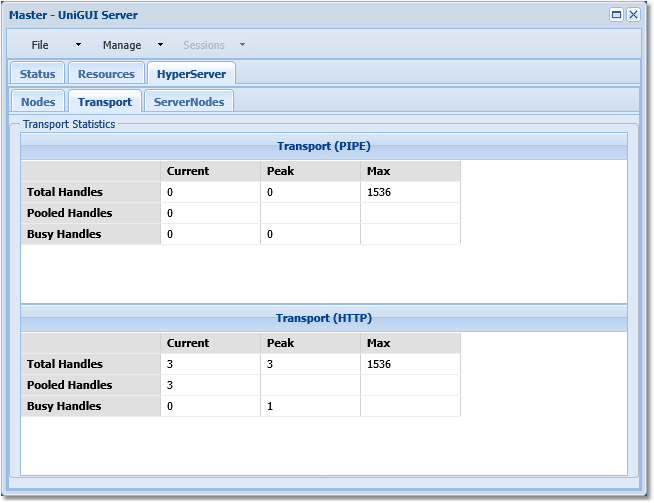Go to the Nodes sub-tab

(38, 102)
